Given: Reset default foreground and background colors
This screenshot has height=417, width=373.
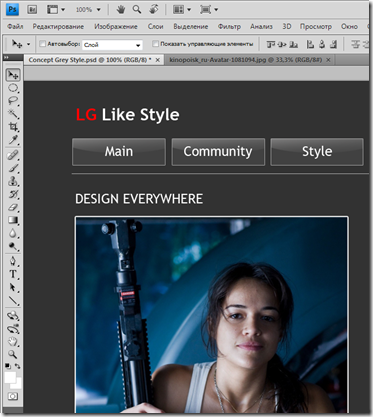Looking at the screenshot, I should [x=8, y=366].
